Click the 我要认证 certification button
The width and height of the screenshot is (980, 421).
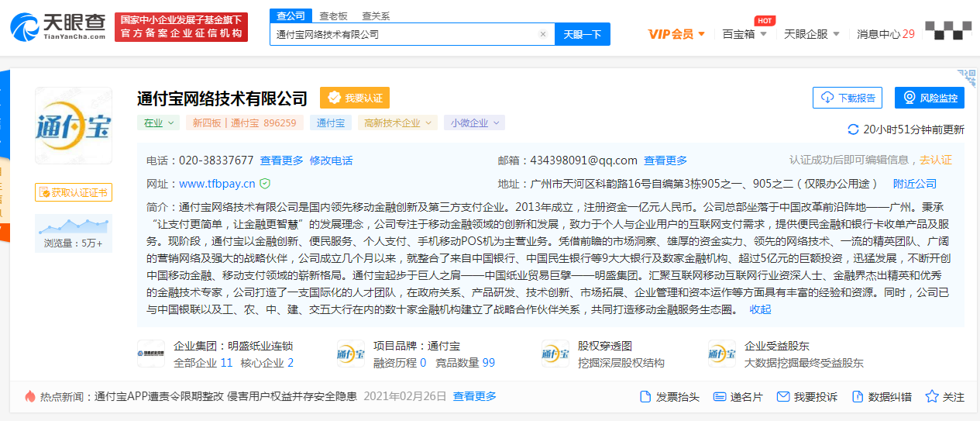[355, 98]
